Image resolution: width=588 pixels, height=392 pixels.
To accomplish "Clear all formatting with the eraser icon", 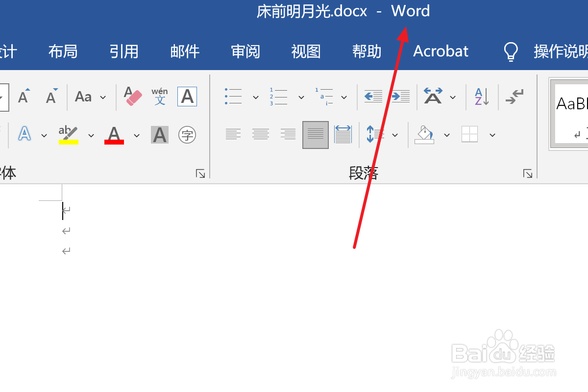I will tap(132, 96).
